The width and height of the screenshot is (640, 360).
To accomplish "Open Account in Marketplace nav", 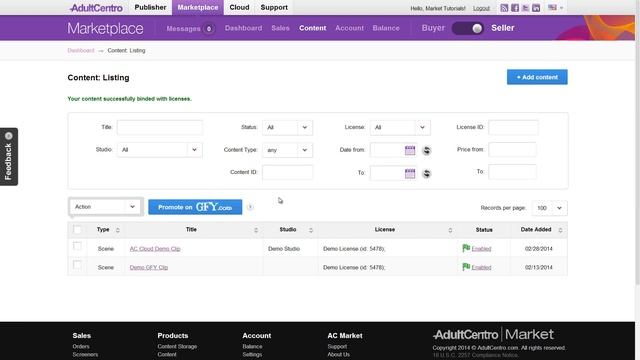I will tap(349, 28).
